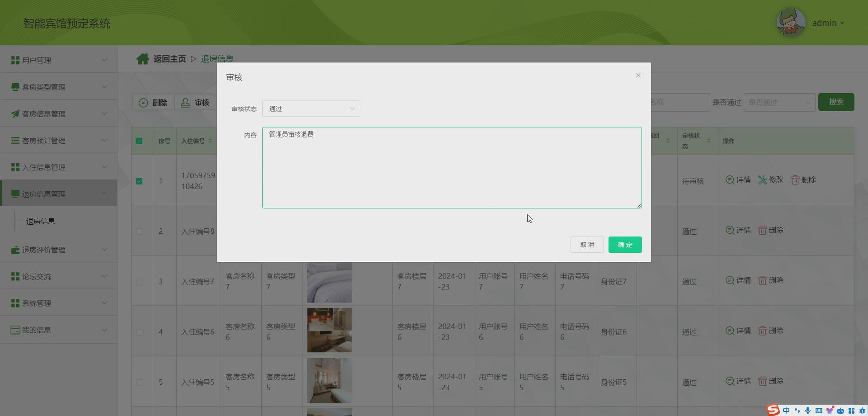Viewport: 868px width, 416px height.
Task: Open the 审核状态 dropdown showing 通过
Action: [x=311, y=109]
